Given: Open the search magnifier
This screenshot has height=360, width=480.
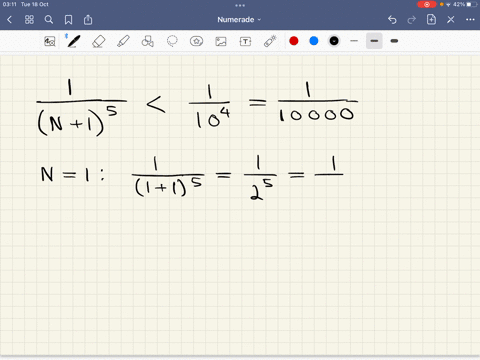Looking at the screenshot, I should click(x=49, y=20).
